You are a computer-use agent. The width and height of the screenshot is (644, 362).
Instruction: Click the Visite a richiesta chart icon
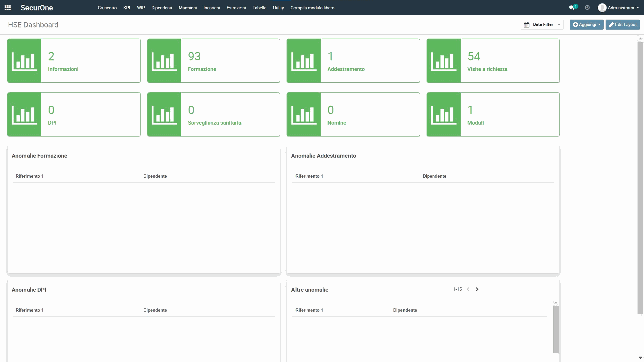coord(443,61)
